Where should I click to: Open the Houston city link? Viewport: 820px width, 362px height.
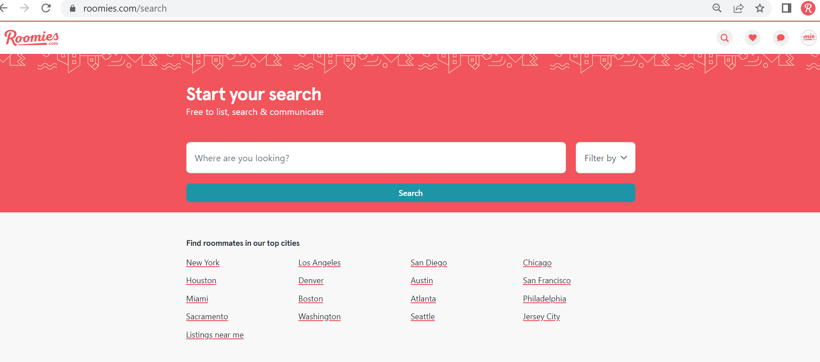[201, 280]
